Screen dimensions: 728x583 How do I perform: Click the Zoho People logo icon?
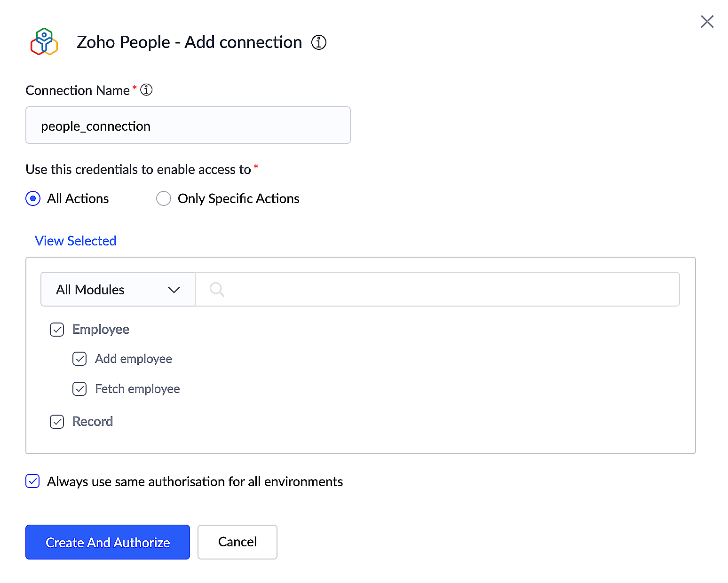pos(44,42)
